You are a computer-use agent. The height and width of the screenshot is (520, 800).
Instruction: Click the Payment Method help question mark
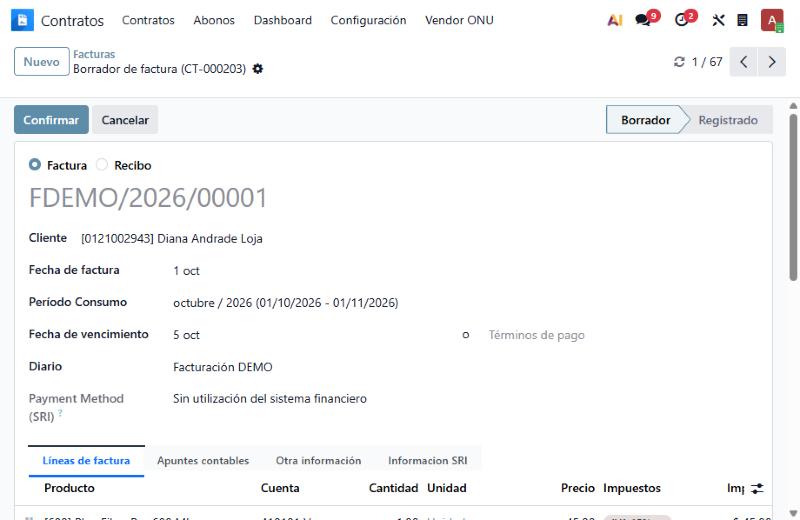pos(60,412)
